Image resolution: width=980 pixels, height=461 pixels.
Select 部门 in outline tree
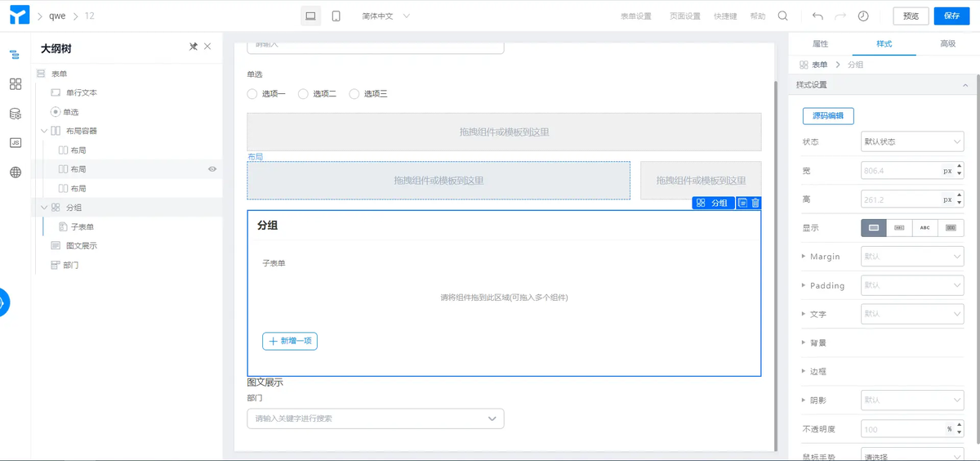[x=71, y=265]
